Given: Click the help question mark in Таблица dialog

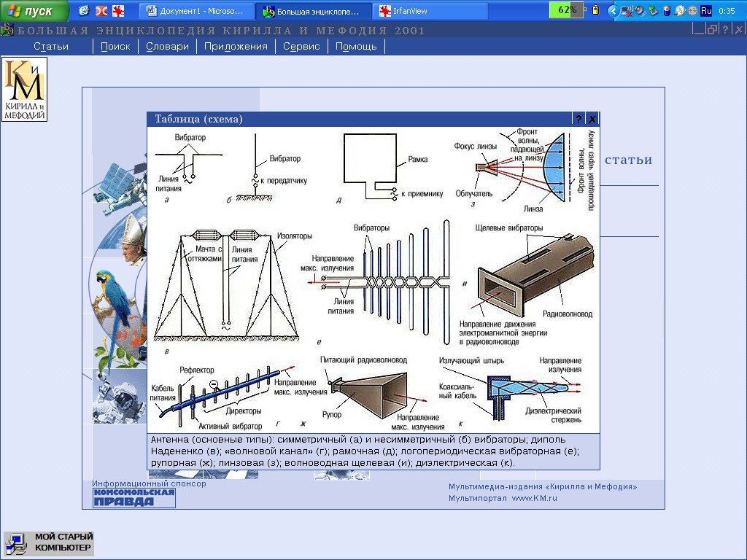Looking at the screenshot, I should click(578, 120).
